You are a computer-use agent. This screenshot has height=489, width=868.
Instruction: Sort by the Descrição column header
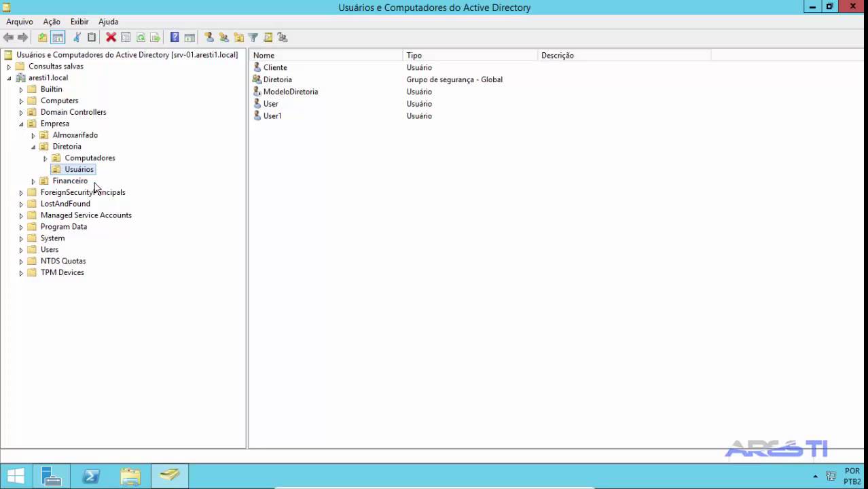click(x=624, y=55)
